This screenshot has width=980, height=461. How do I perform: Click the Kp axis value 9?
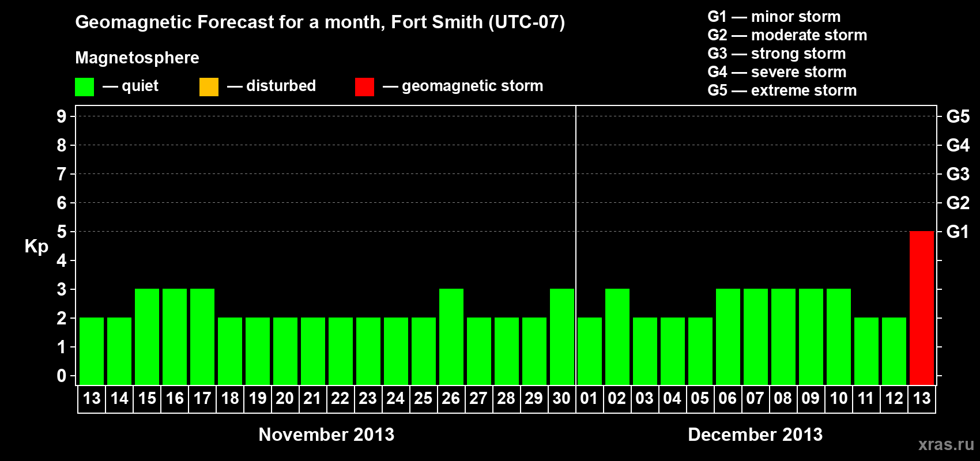click(x=62, y=116)
